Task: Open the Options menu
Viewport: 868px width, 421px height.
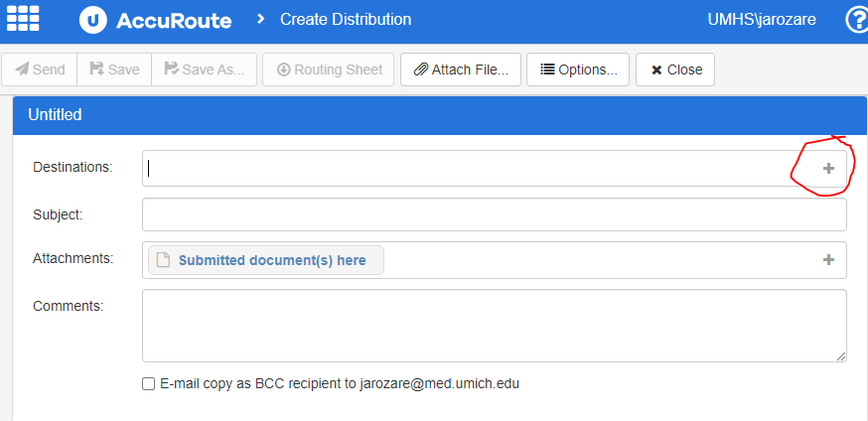Action: pos(578,70)
